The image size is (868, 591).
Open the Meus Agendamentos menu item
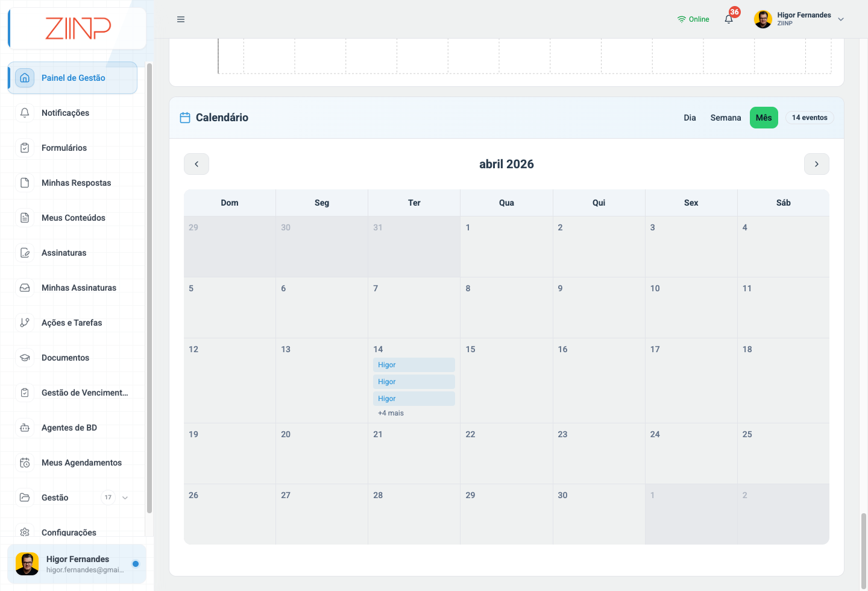coord(72,463)
